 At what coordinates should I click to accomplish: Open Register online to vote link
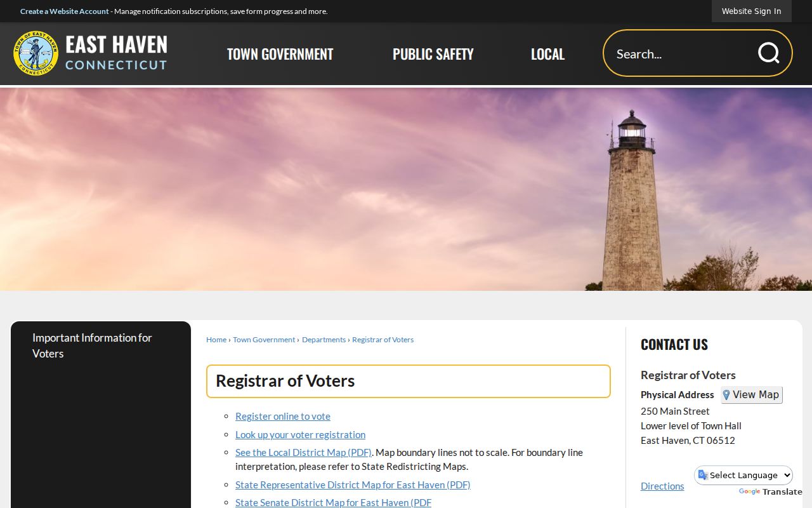(283, 417)
